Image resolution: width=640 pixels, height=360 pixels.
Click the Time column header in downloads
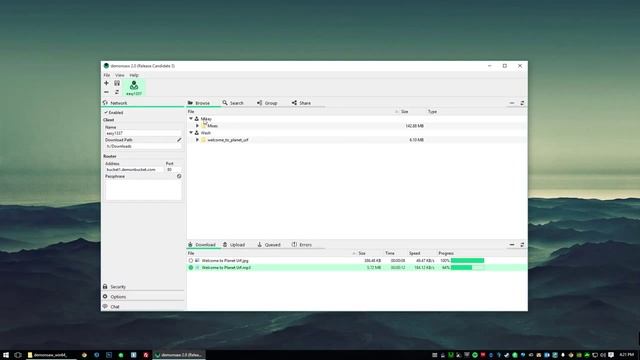[x=390, y=253]
